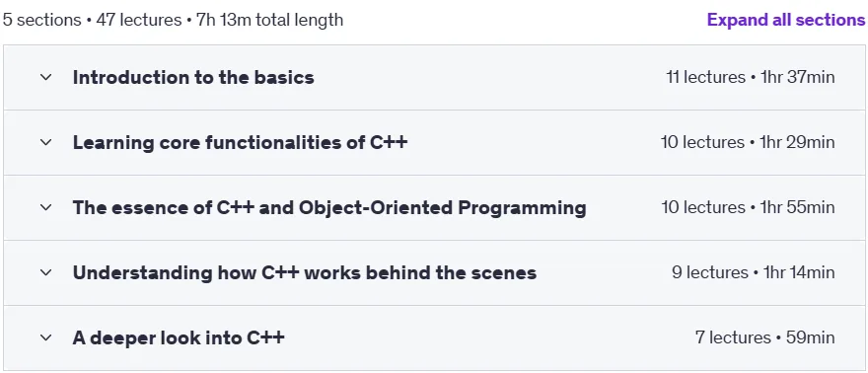Click the 7h 13m total length text
868x373 pixels.
(269, 20)
